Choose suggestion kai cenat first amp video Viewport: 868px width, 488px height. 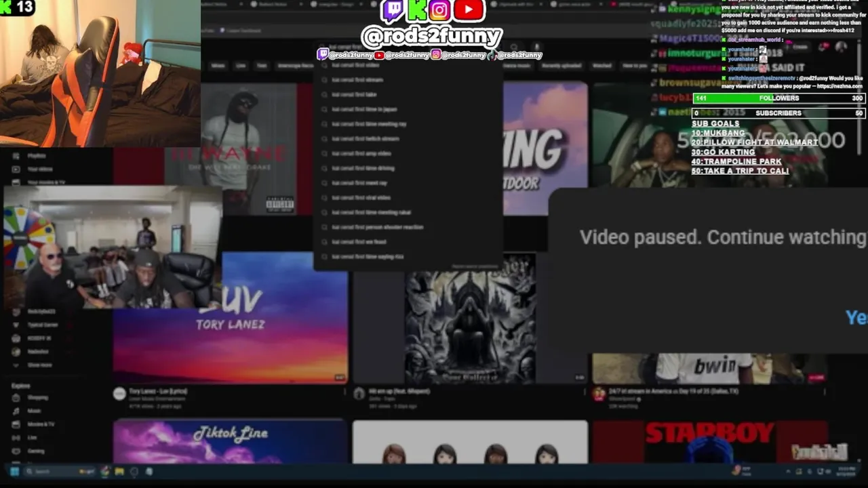pyautogui.click(x=407, y=154)
